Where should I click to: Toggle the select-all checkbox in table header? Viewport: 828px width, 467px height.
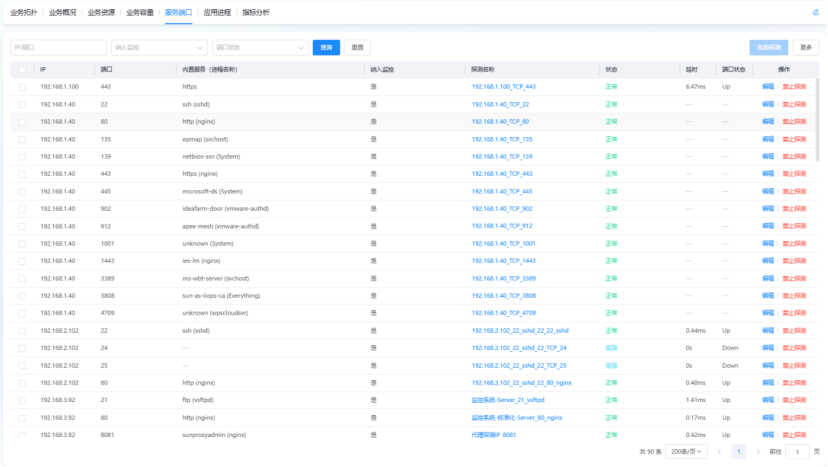(22, 69)
